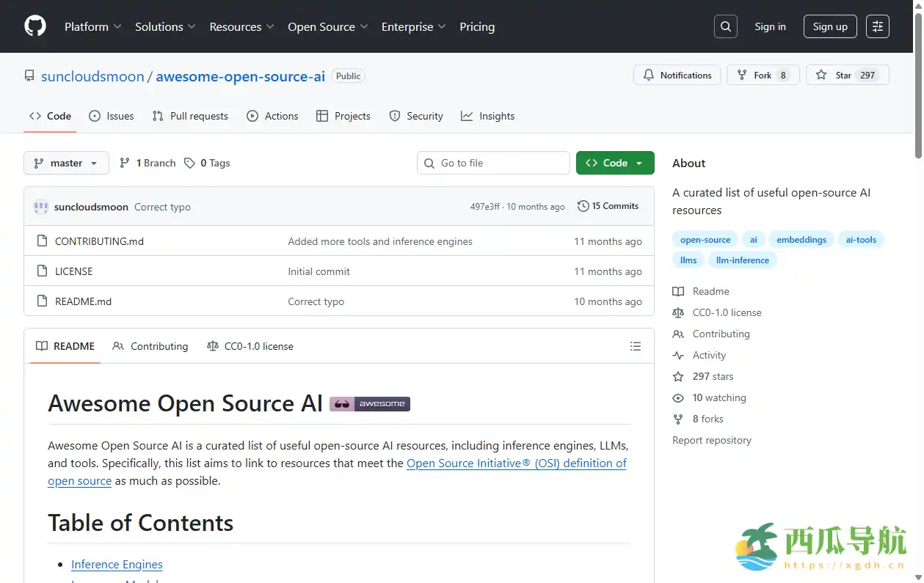Toggle the Public badge next to repo name
This screenshot has height=583, width=924.
tap(348, 76)
